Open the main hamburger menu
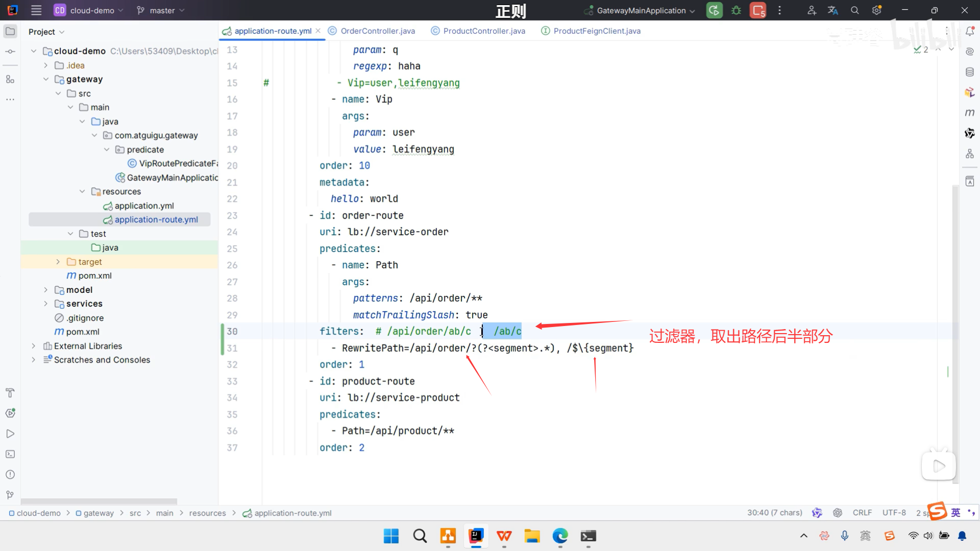Viewport: 980px width, 551px height. point(36,10)
